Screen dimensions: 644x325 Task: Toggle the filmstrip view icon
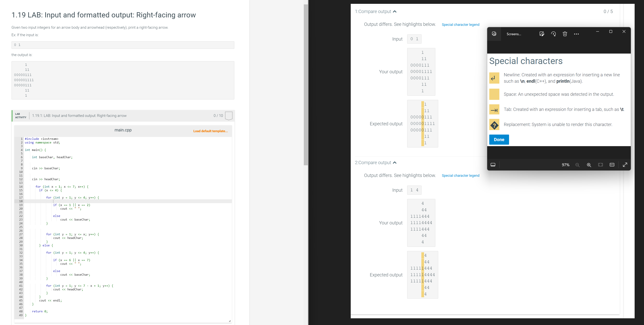click(493, 165)
